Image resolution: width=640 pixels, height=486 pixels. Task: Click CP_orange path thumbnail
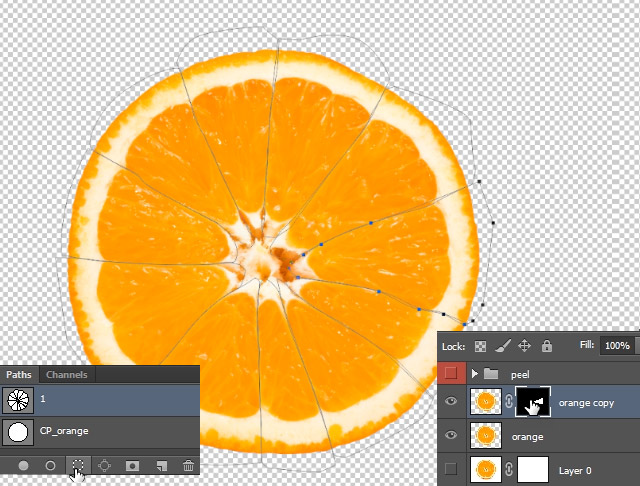pos(18,432)
